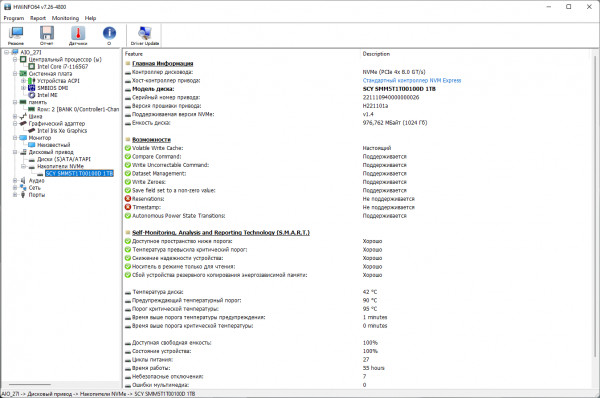Expand the SMBIOS DMI node
This screenshot has height=398, width=600.
pos(23,88)
